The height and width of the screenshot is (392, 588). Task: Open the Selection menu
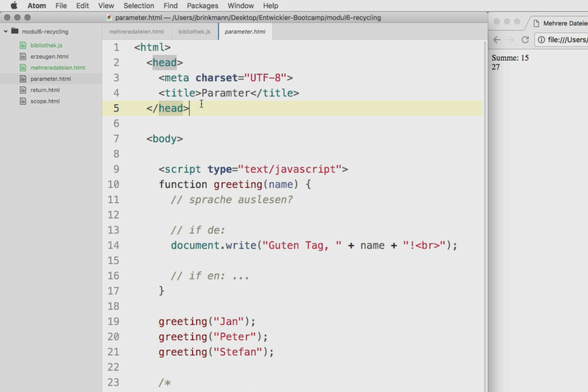(x=139, y=5)
